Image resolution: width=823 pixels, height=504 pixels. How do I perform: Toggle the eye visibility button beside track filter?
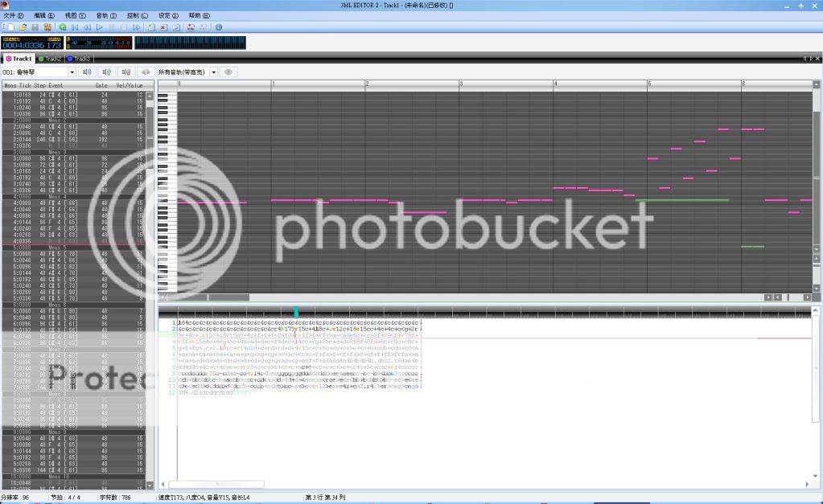coord(228,72)
